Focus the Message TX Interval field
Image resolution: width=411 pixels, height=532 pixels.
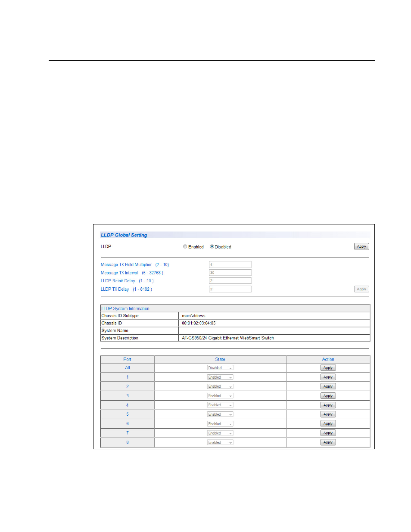pos(230,273)
